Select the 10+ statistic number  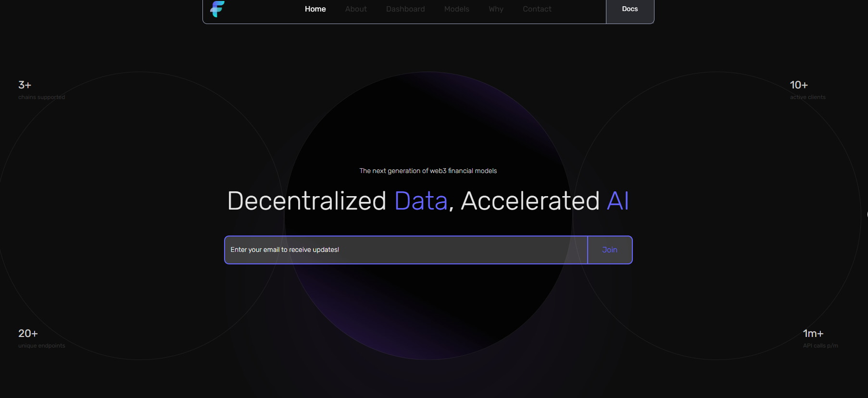pyautogui.click(x=798, y=85)
